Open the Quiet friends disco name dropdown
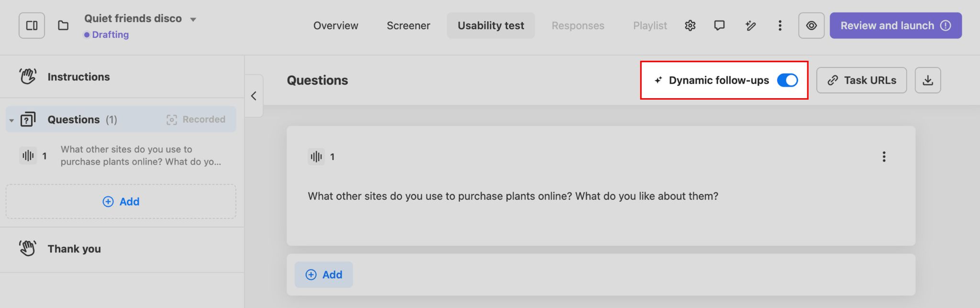 point(193,20)
